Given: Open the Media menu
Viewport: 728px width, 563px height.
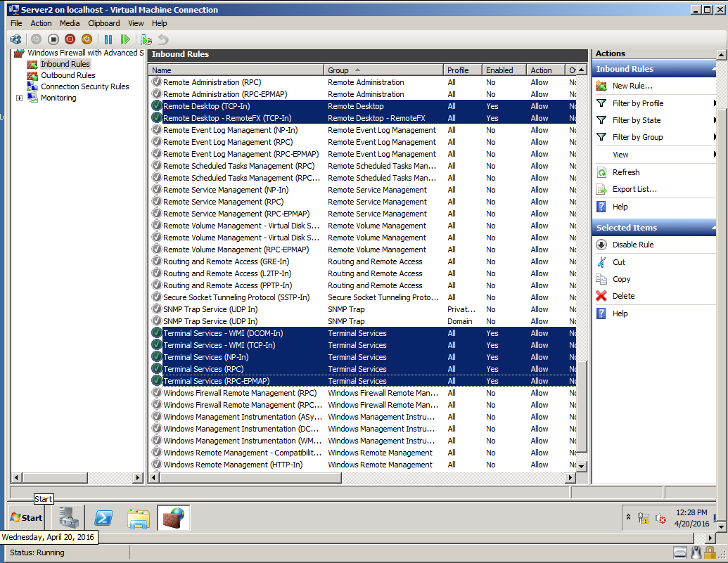Looking at the screenshot, I should (69, 23).
